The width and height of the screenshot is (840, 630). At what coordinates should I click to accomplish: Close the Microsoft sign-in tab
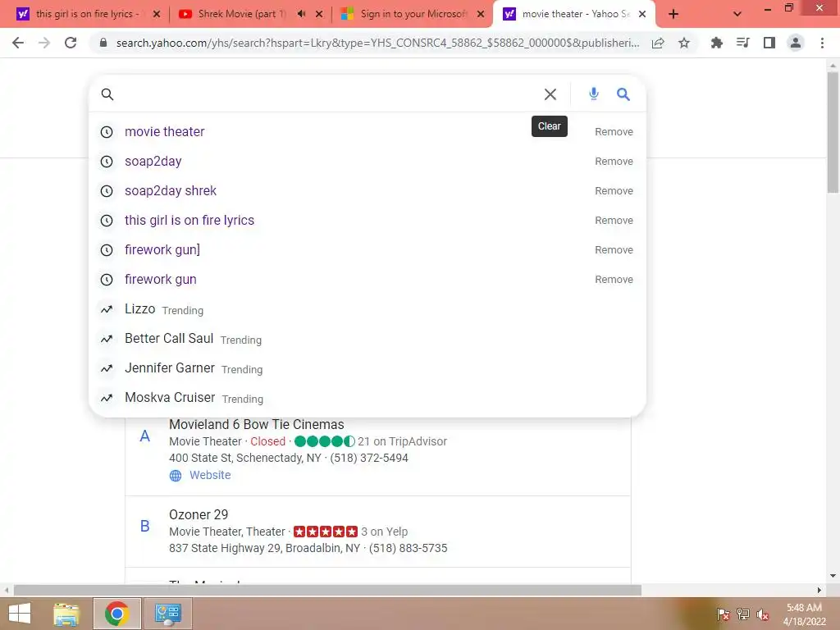click(481, 14)
